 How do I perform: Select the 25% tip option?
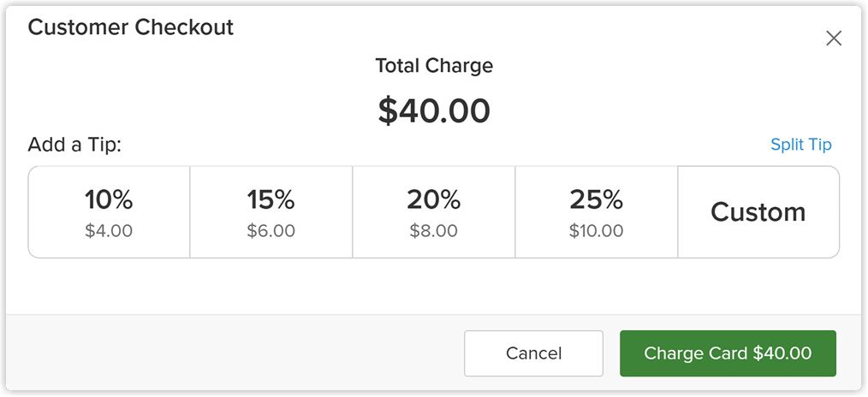click(x=596, y=212)
